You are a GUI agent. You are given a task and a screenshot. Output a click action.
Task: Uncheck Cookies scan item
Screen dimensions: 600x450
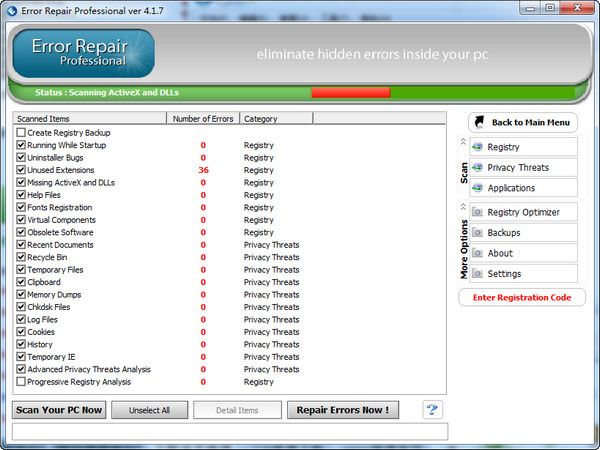(21, 332)
